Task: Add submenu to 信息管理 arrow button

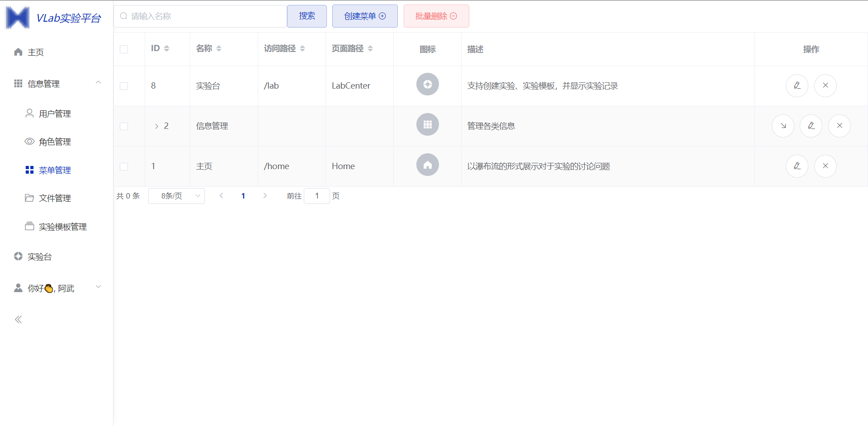Action: click(x=783, y=126)
